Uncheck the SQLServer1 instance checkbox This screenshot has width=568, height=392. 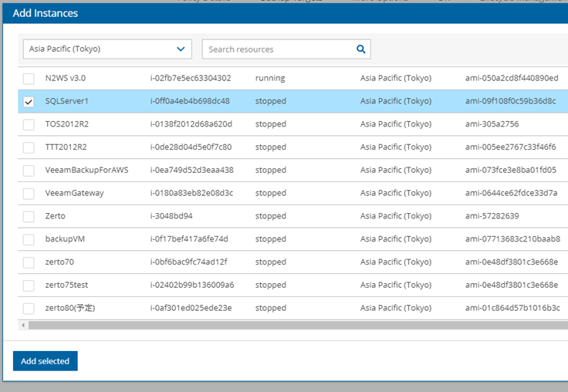pos(29,101)
